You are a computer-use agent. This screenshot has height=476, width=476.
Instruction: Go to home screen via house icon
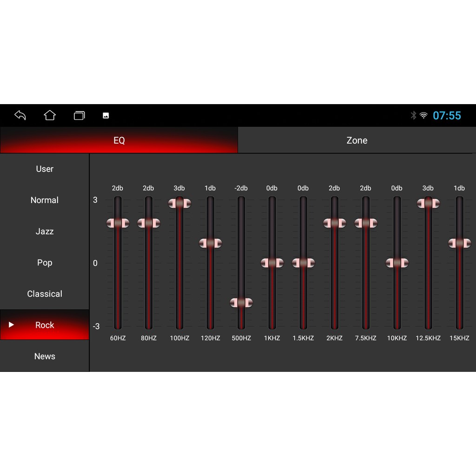coord(50,115)
